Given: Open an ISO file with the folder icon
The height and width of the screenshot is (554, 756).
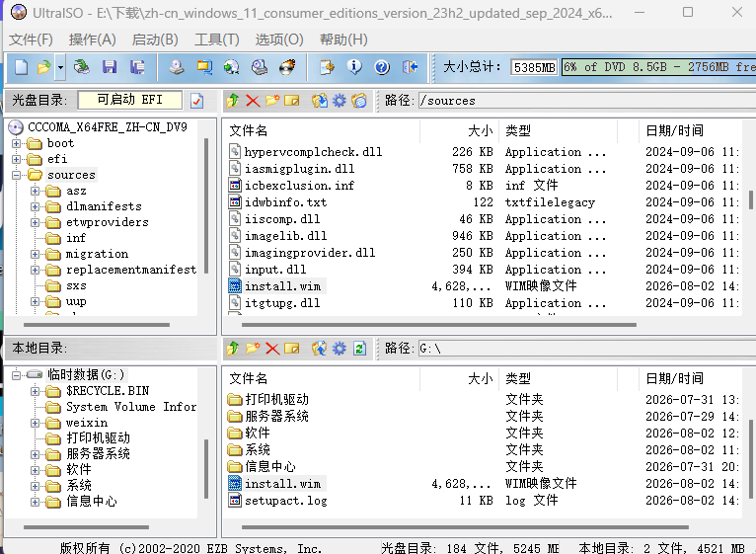Looking at the screenshot, I should pos(44,67).
